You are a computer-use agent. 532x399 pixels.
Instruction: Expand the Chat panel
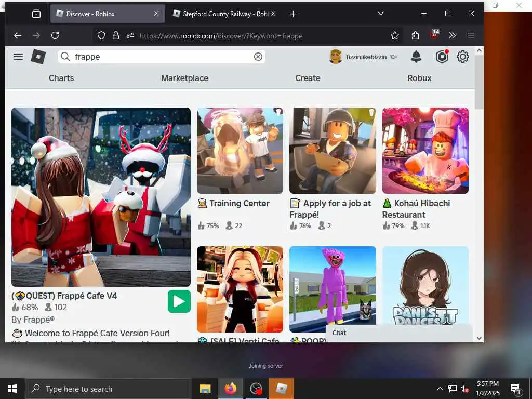coord(399,333)
